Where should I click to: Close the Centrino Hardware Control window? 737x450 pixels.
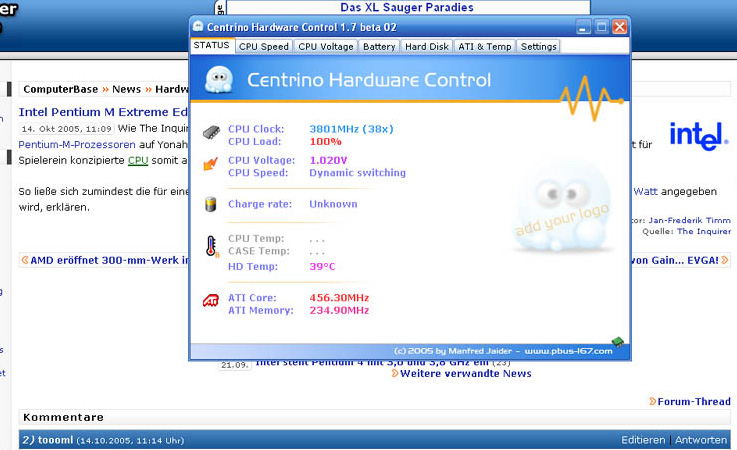[x=619, y=27]
